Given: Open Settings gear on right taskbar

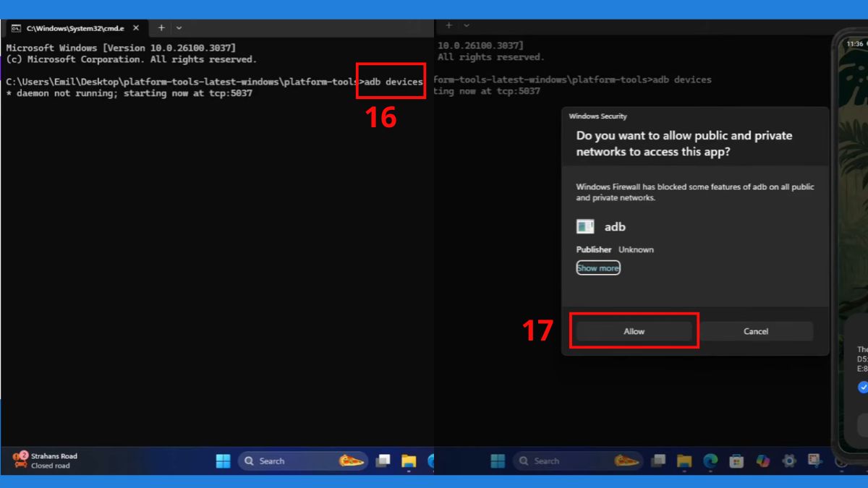Looking at the screenshot, I should click(x=789, y=461).
